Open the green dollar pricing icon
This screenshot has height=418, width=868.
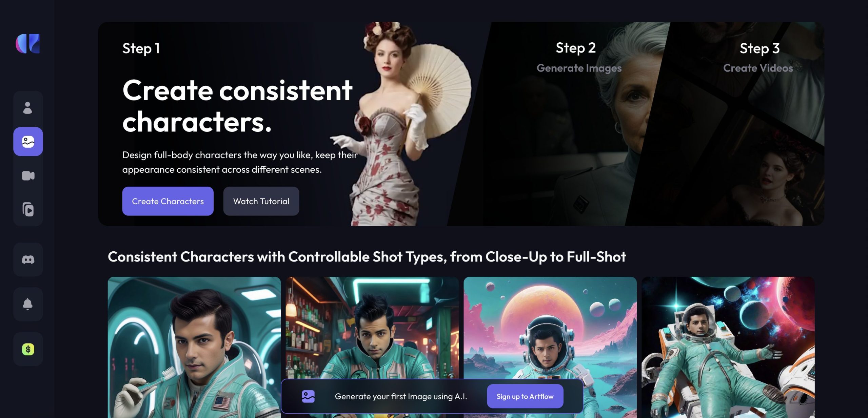pyautogui.click(x=28, y=349)
